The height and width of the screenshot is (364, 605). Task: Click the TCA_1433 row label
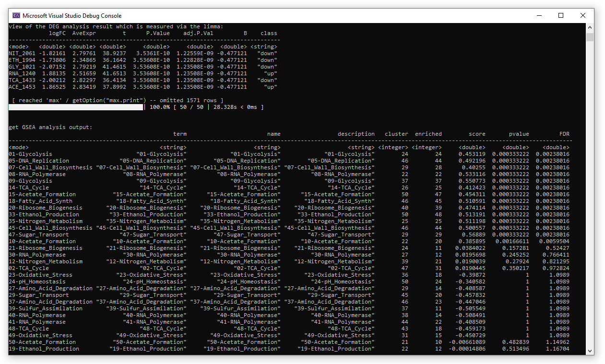[x=22, y=80]
